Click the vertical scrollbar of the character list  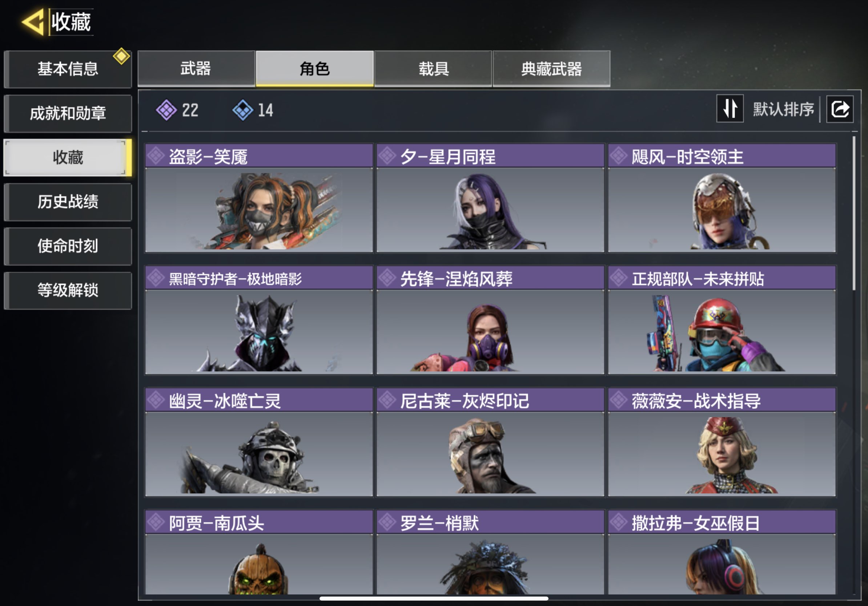(854, 214)
